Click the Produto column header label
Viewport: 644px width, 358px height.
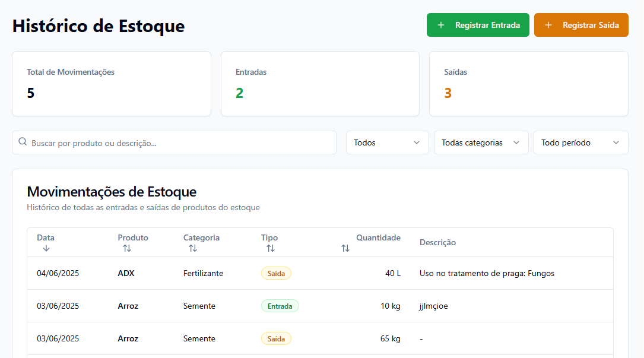pos(133,237)
